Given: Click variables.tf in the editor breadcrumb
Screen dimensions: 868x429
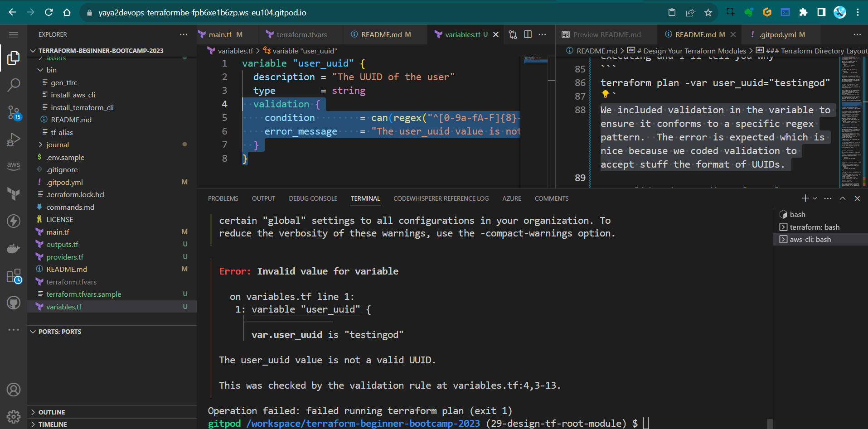Looking at the screenshot, I should coord(235,51).
